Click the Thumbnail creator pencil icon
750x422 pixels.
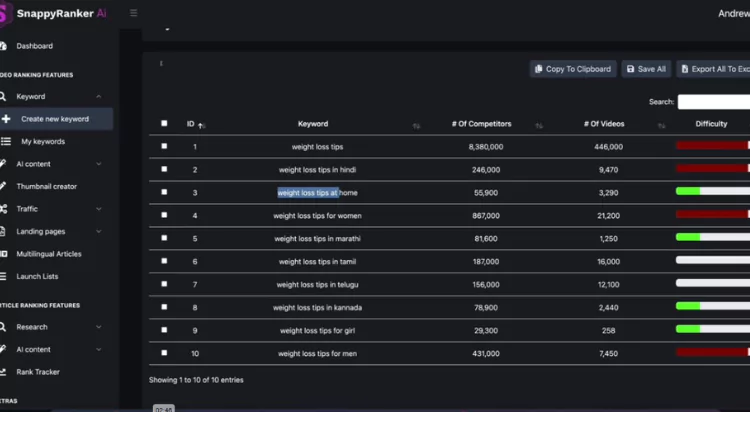pyautogui.click(x=4, y=186)
